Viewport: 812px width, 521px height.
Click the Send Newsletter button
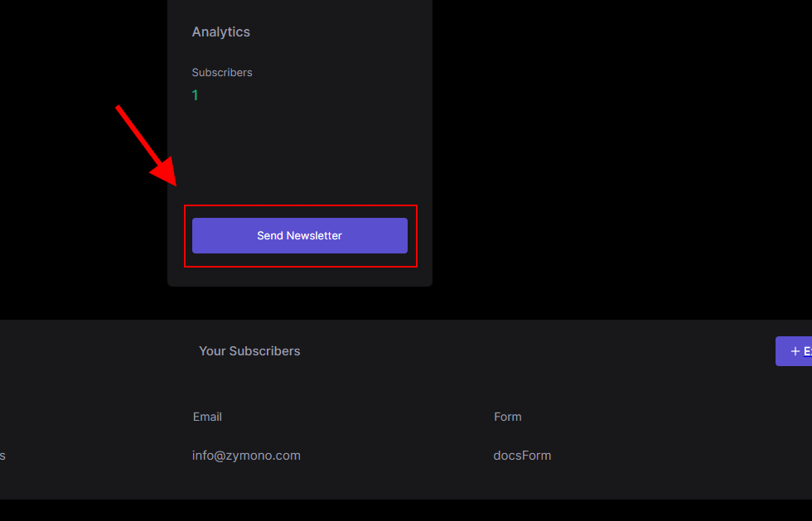point(299,235)
